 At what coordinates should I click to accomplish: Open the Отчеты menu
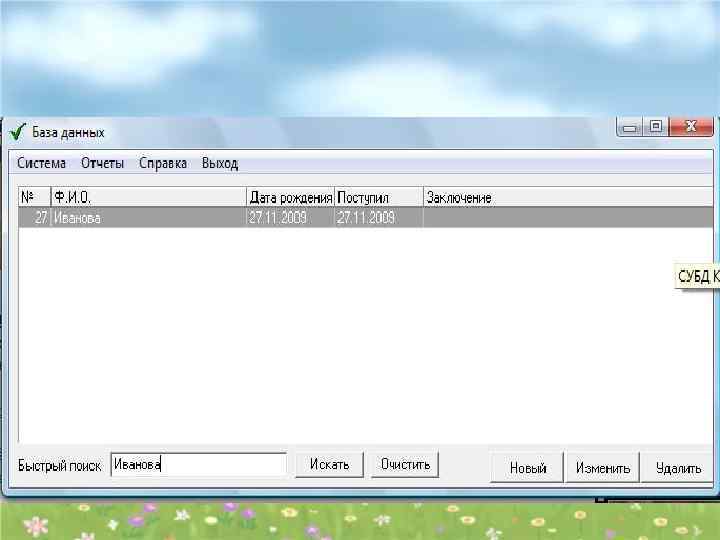coord(102,163)
